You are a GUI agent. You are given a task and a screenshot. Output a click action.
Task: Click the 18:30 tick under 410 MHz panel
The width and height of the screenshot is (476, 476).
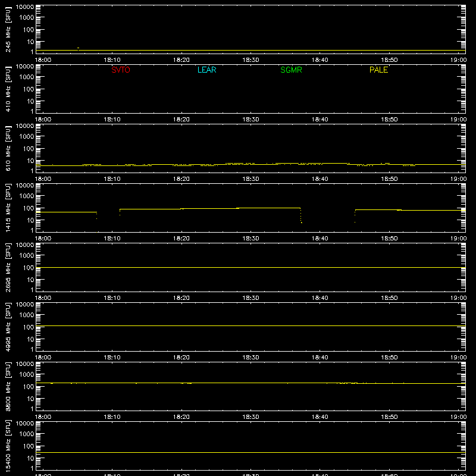point(250,120)
